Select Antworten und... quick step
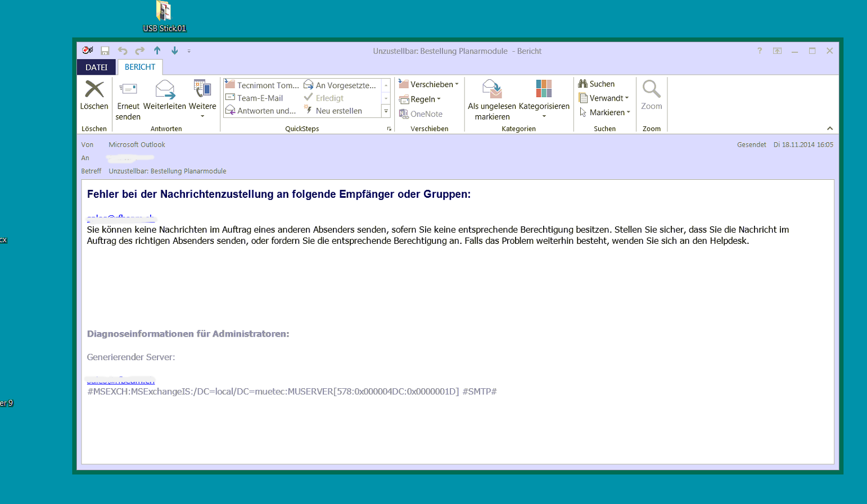The height and width of the screenshot is (504, 867). tap(260, 111)
